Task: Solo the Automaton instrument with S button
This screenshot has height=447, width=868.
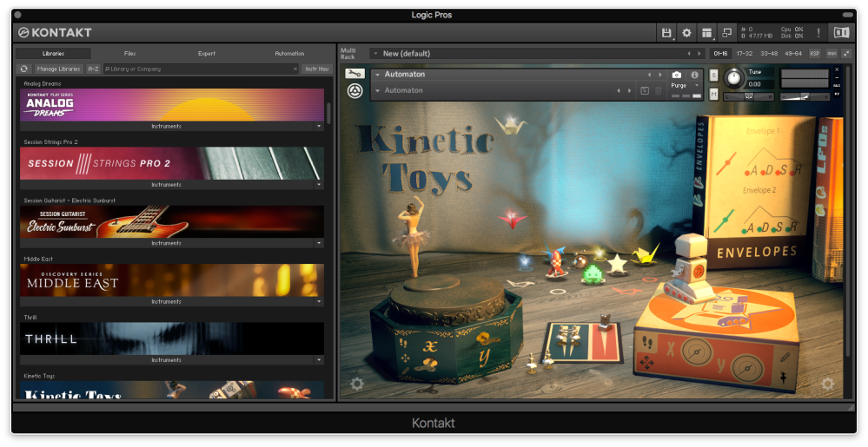Action: click(x=713, y=76)
